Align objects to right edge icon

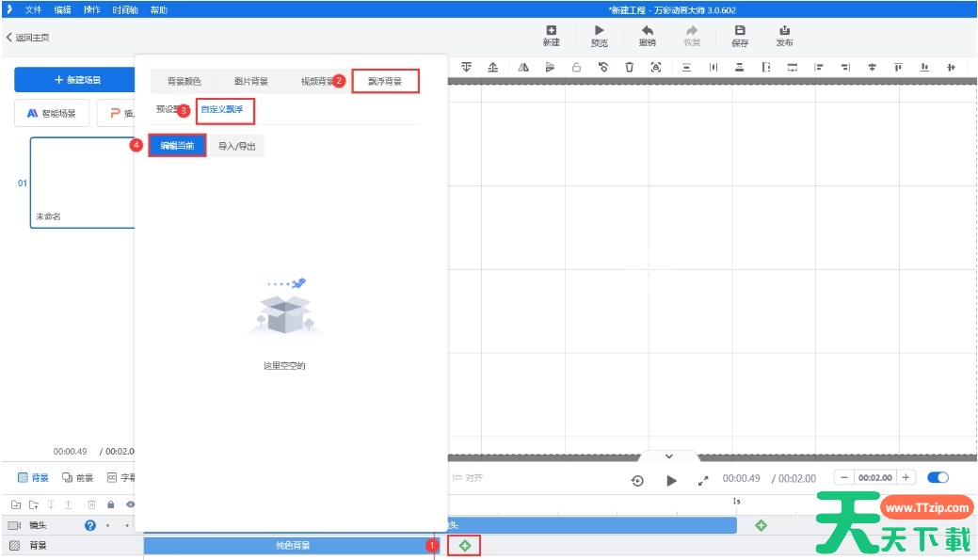coord(845,67)
